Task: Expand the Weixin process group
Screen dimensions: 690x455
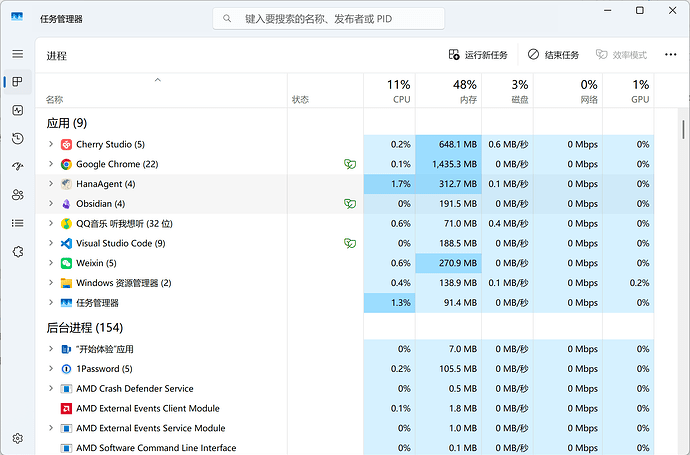Action: (x=51, y=263)
